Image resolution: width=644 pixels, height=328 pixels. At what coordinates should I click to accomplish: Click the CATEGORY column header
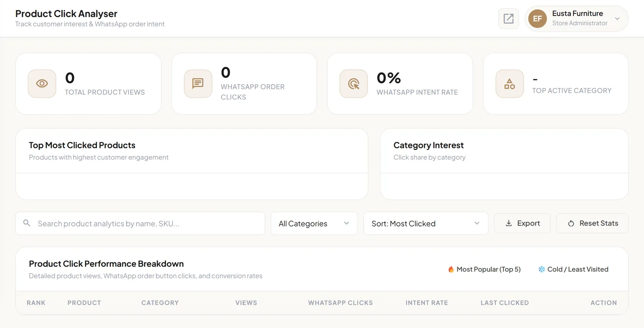(160, 303)
